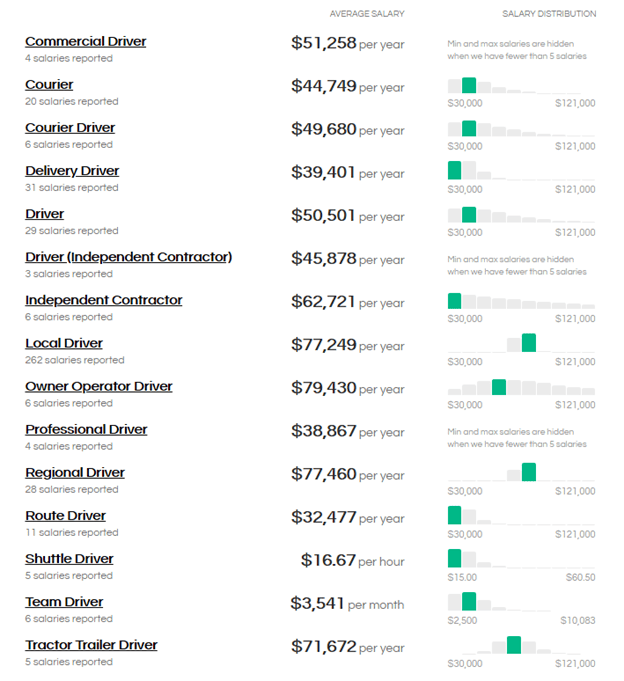Viewport: 624px width, 681px height.
Task: Click the Team Driver link
Action: tap(64, 601)
